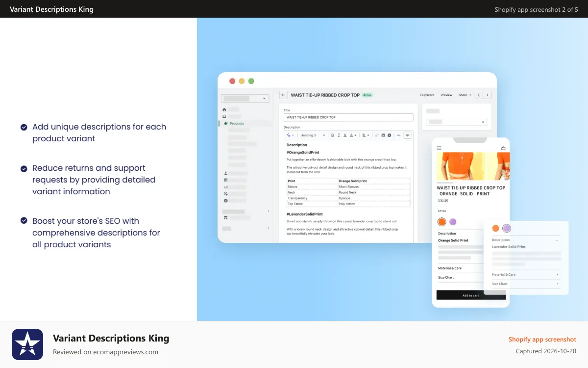Click the 'Lavender Solid Print' text in floating card
This screenshot has width=588, height=368.
[509, 247]
